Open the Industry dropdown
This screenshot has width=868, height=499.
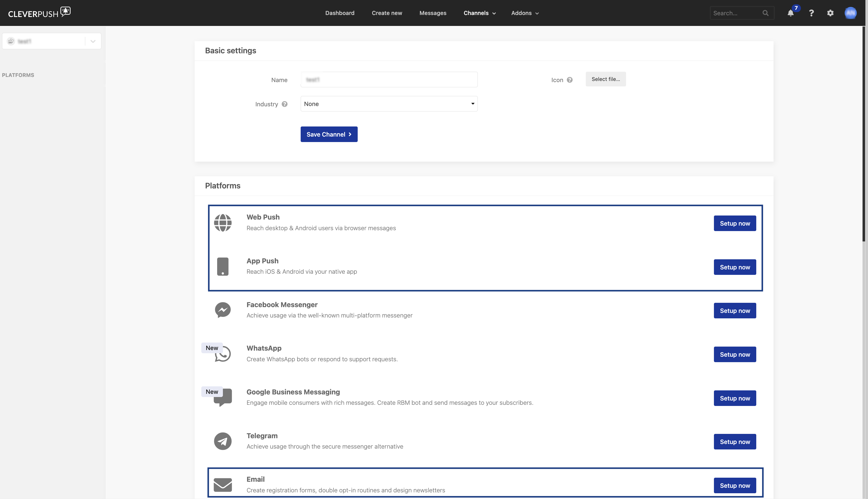pyautogui.click(x=389, y=104)
